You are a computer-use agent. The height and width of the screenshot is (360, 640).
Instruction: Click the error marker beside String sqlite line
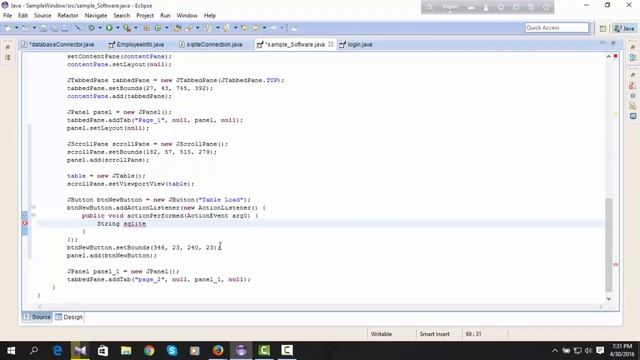(x=25, y=223)
